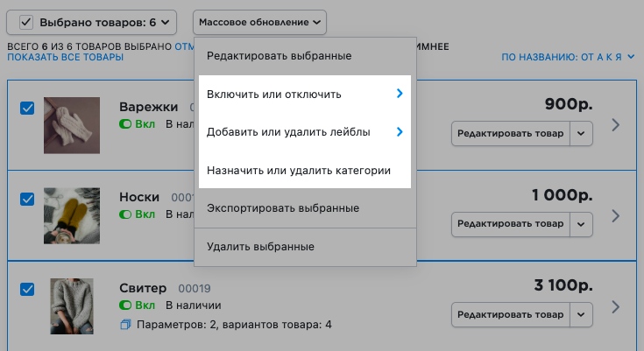
Task: Click 'Редактировать товар' for Свитер
Action: tap(511, 315)
